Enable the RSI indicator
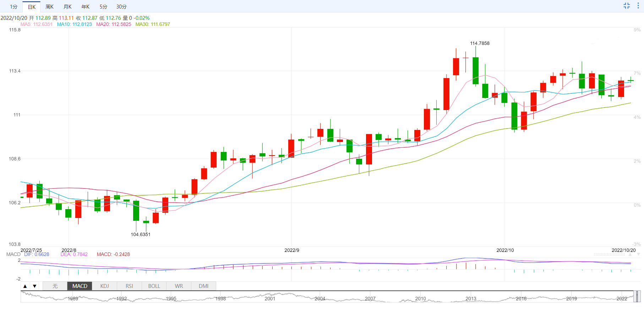The image size is (644, 311). click(x=129, y=286)
